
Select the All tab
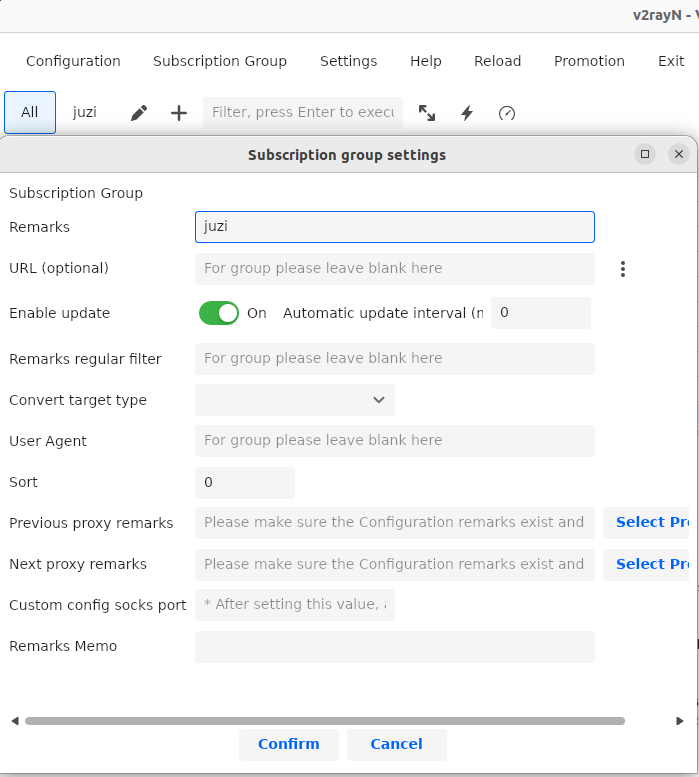coord(30,112)
